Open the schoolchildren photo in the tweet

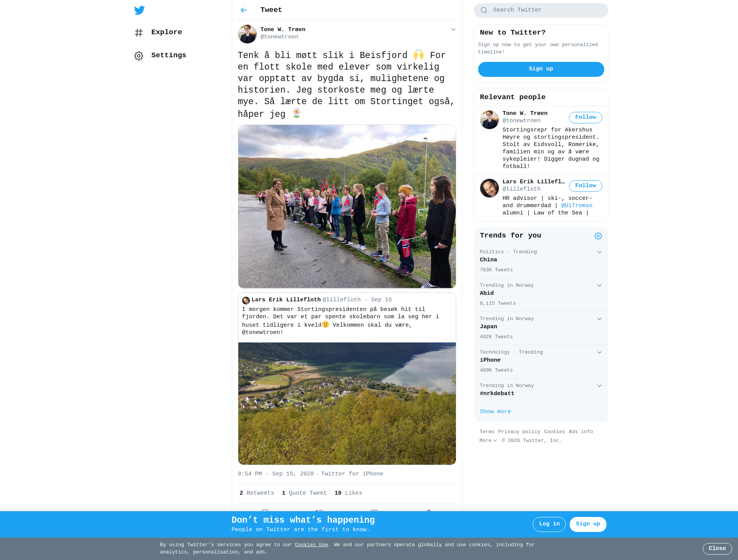point(347,206)
